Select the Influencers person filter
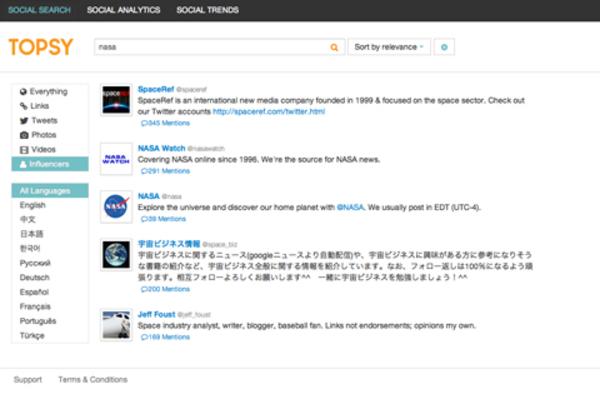This screenshot has width=600, height=394. [x=50, y=164]
